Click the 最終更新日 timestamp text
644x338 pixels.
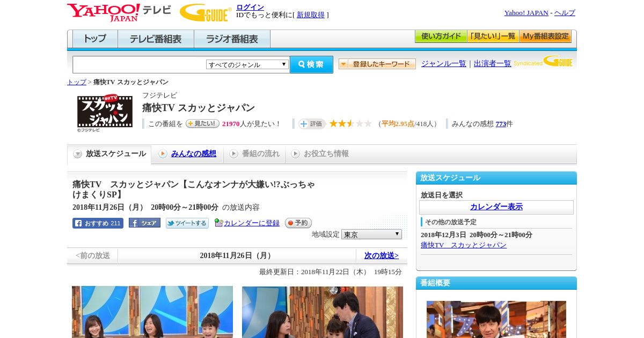(x=331, y=272)
